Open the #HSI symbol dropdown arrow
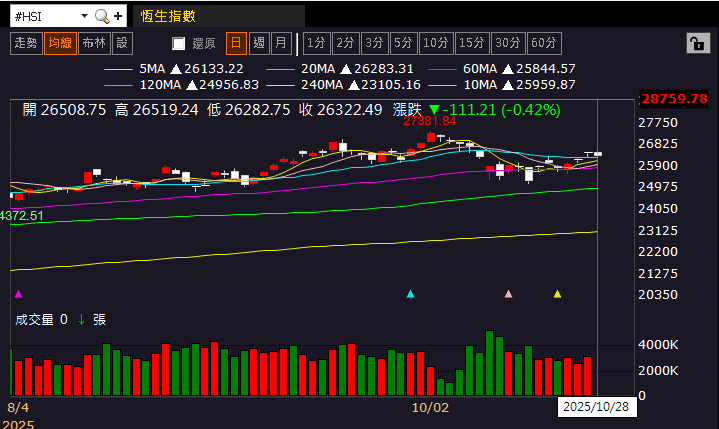Viewport: 719px width, 429px height. [x=84, y=16]
